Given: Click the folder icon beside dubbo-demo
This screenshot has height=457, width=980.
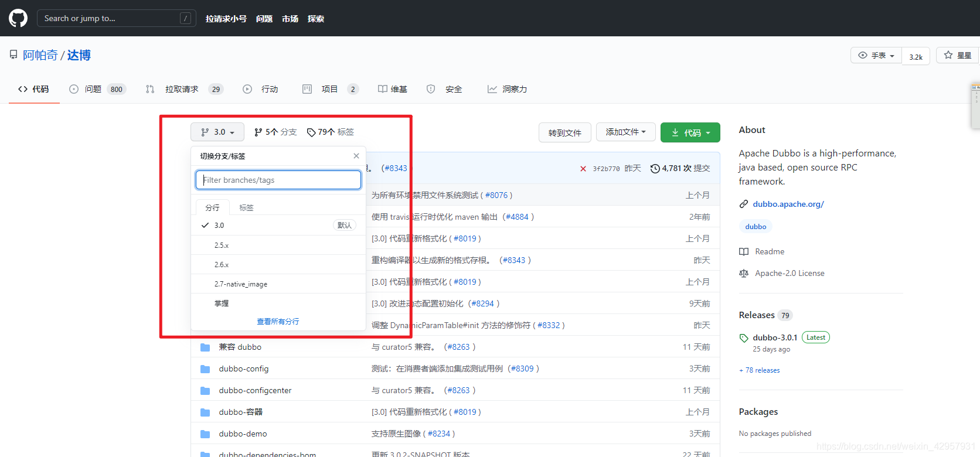Looking at the screenshot, I should (x=205, y=434).
